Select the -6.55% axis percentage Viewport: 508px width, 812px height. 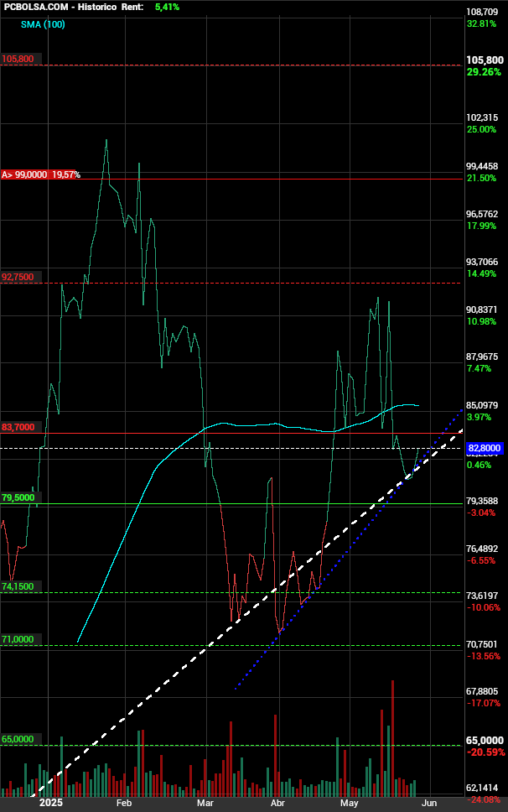pos(481,561)
